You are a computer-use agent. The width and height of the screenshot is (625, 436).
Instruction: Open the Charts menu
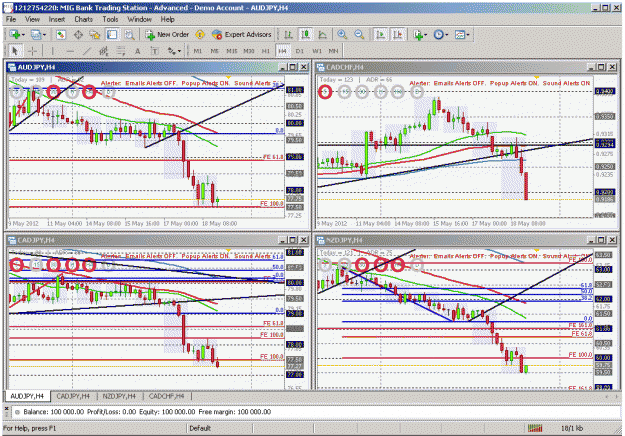point(83,19)
